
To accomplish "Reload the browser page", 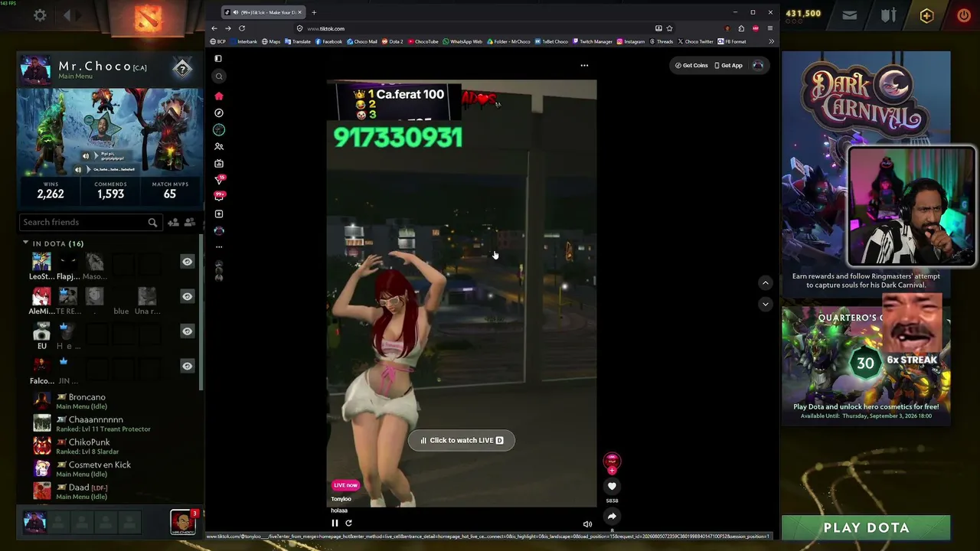I will (242, 28).
